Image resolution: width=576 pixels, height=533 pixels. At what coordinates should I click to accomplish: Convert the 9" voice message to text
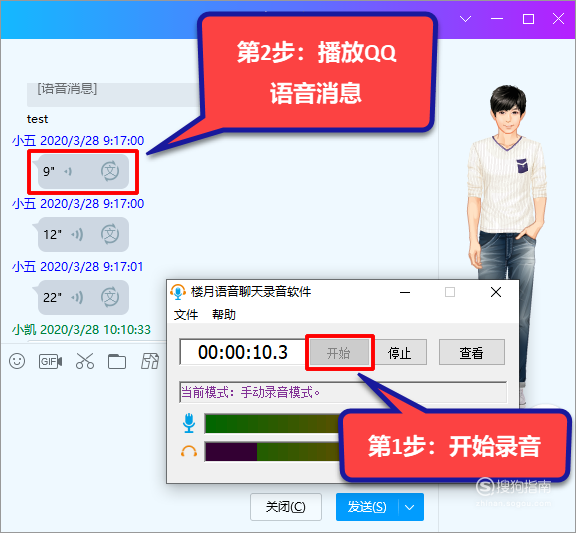(110, 171)
